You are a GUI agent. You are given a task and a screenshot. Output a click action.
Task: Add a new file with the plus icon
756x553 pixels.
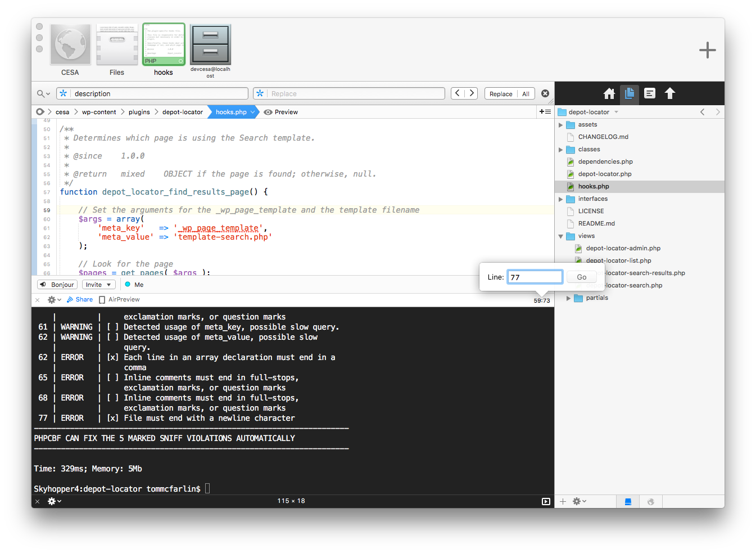coord(563,501)
